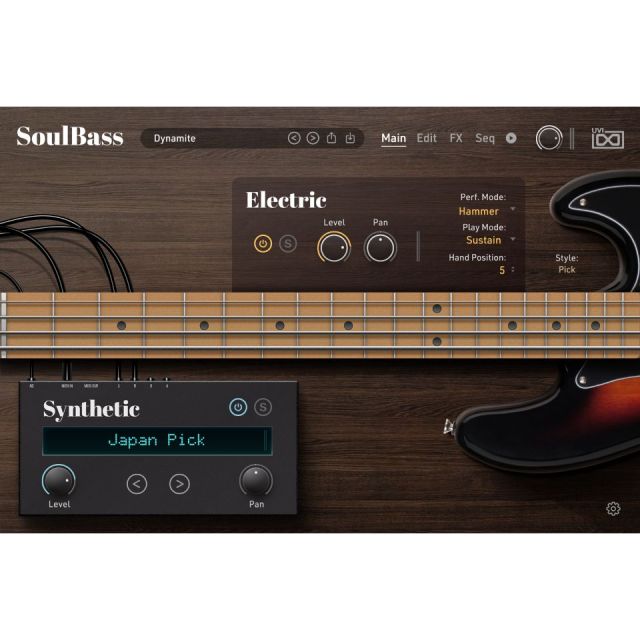Click the UVI logo

[608, 138]
